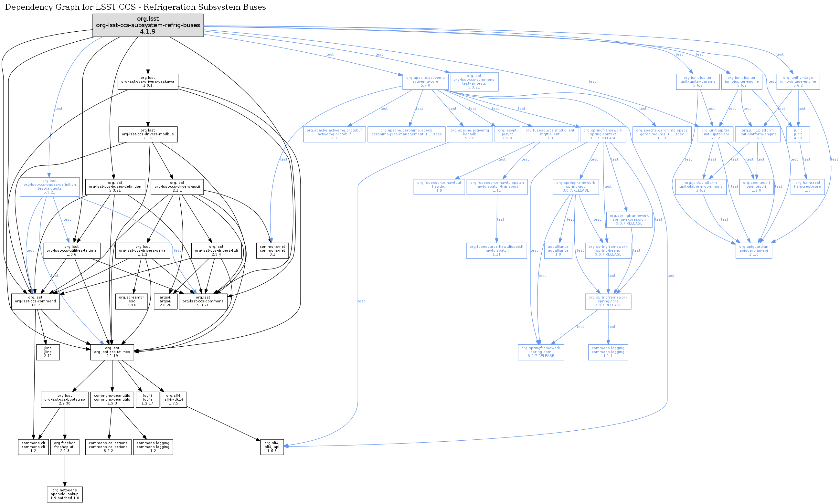Viewport: 840px width, 504px height.
Task: Click the spring-core 3.0.7.RELEASE node
Action: tap(608, 301)
